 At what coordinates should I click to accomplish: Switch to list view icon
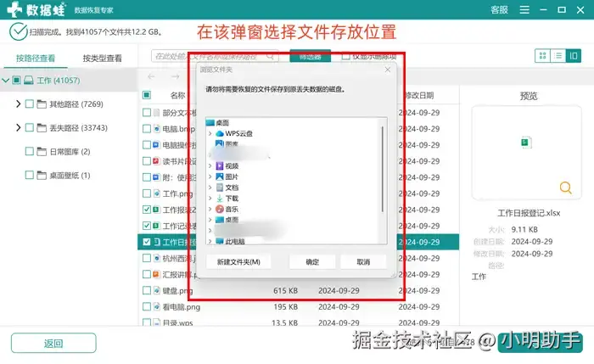(558, 56)
